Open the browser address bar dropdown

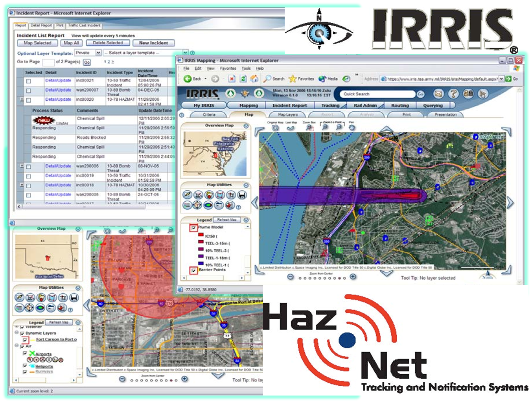[501, 79]
